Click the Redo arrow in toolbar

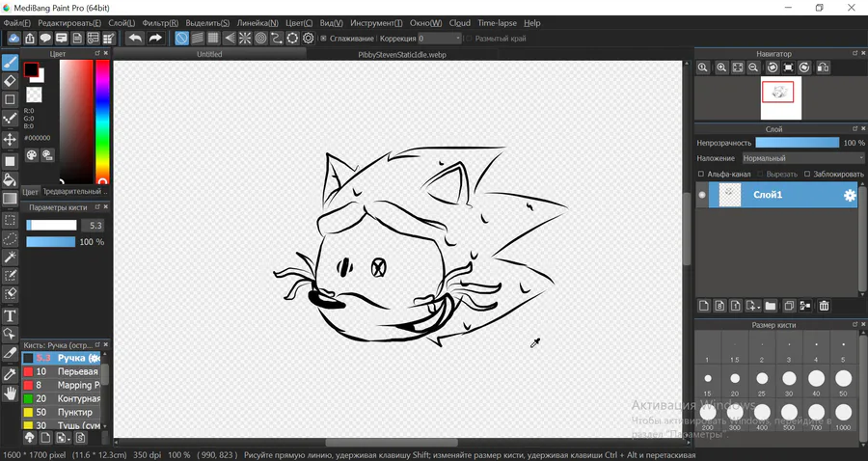(155, 39)
